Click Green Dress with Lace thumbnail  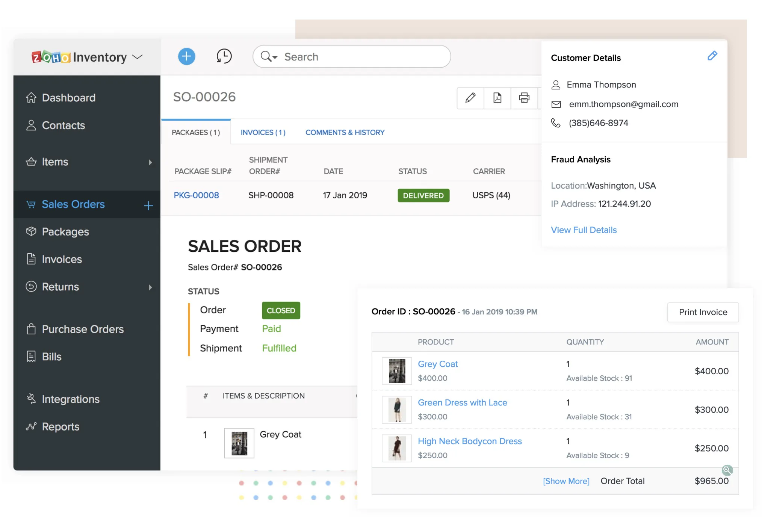point(397,410)
